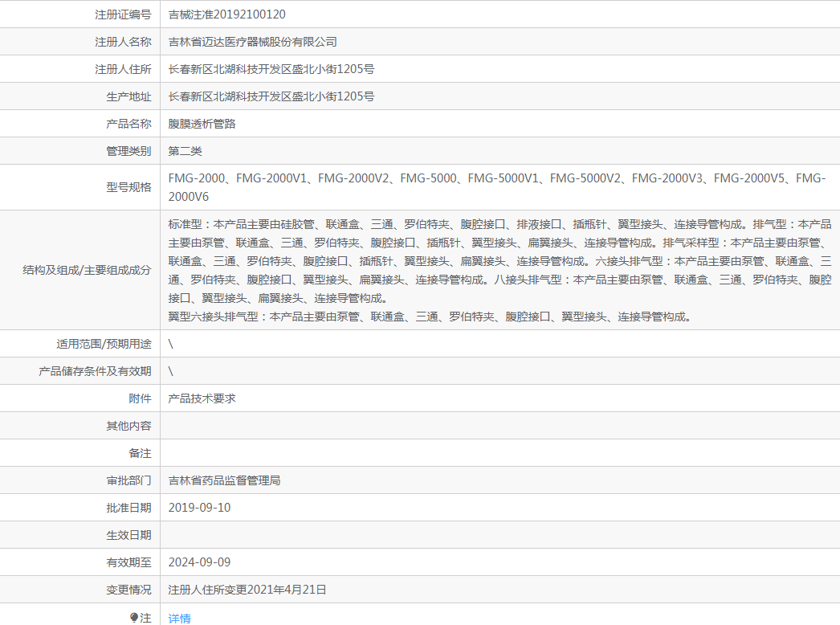Click the 有效期至 label

point(128,562)
